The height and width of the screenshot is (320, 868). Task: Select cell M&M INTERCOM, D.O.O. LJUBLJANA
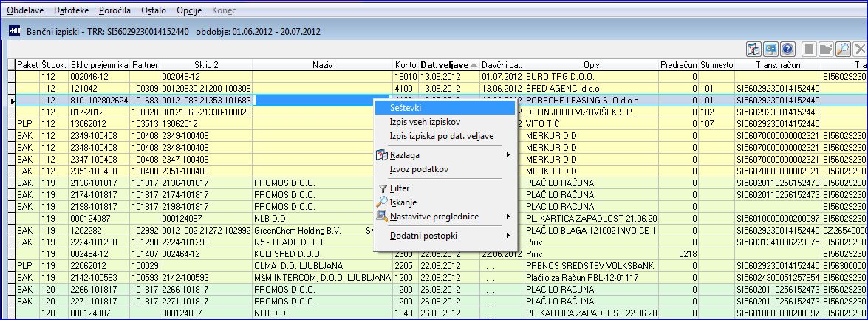coord(323,277)
